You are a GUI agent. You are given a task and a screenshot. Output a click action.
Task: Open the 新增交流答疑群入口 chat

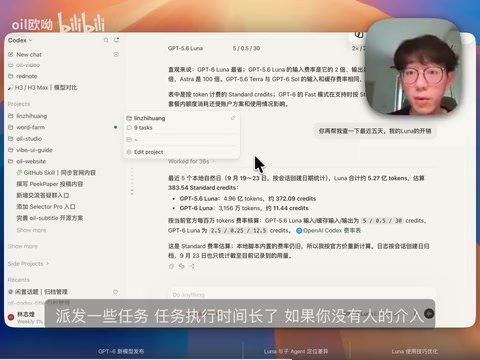tap(43, 195)
